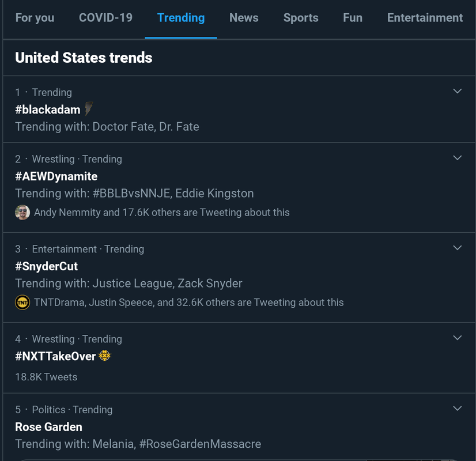
Task: Click the TNTDrama avatar logo
Action: [22, 302]
